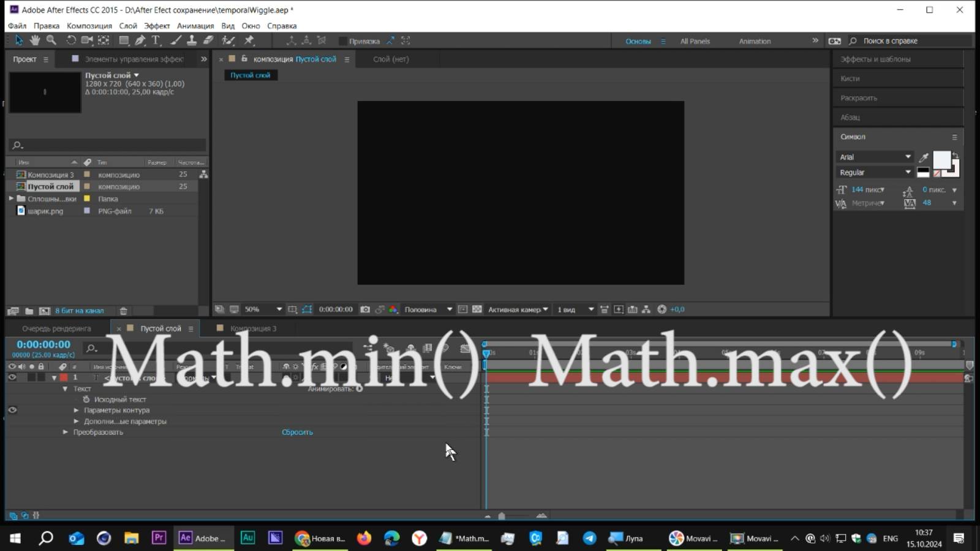The height and width of the screenshot is (551, 980).
Task: Click the Сбросить reset link
Action: [x=297, y=432]
